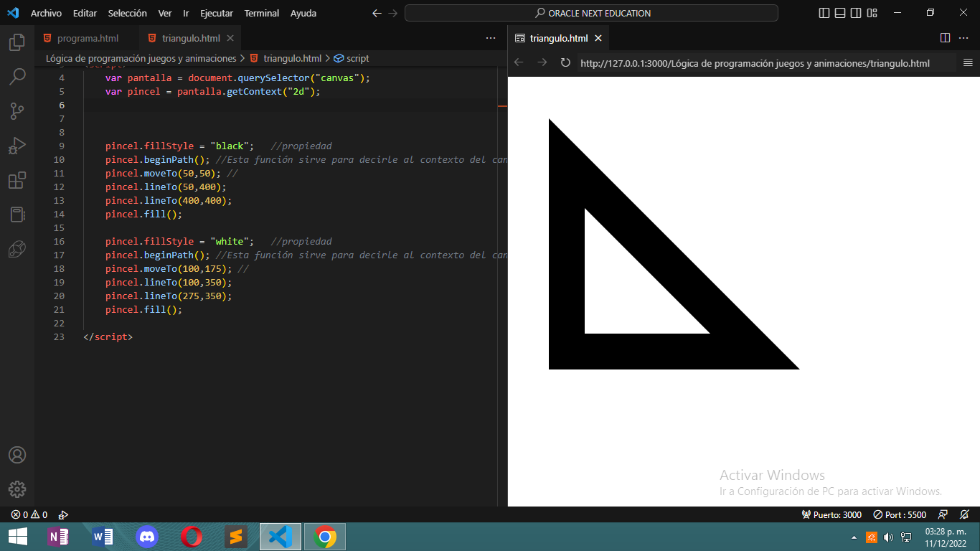The image size is (980, 551).
Task: Click the Port : 5500 Live Server item
Action: click(x=900, y=514)
